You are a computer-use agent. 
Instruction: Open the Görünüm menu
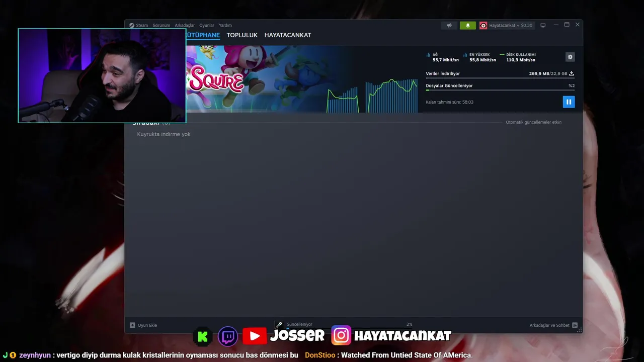(162, 25)
